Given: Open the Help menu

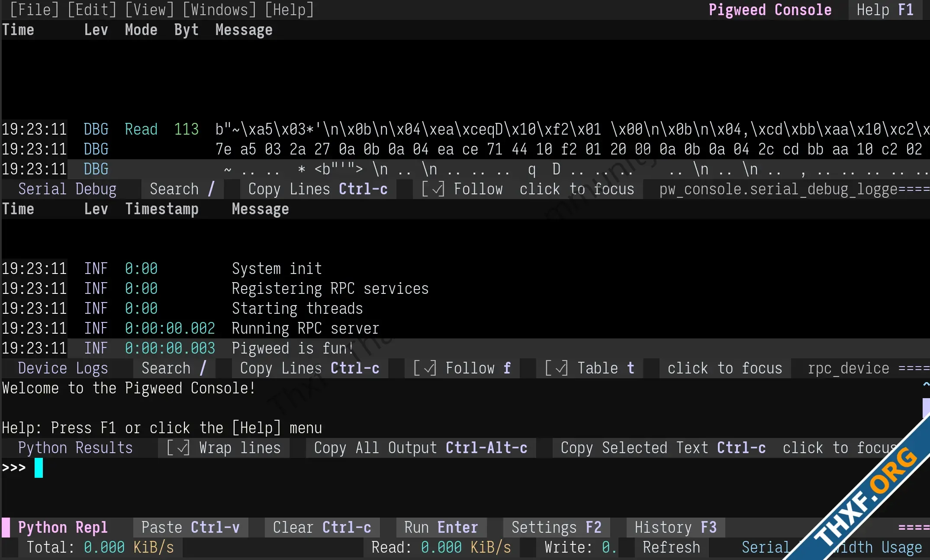Looking at the screenshot, I should (x=289, y=10).
